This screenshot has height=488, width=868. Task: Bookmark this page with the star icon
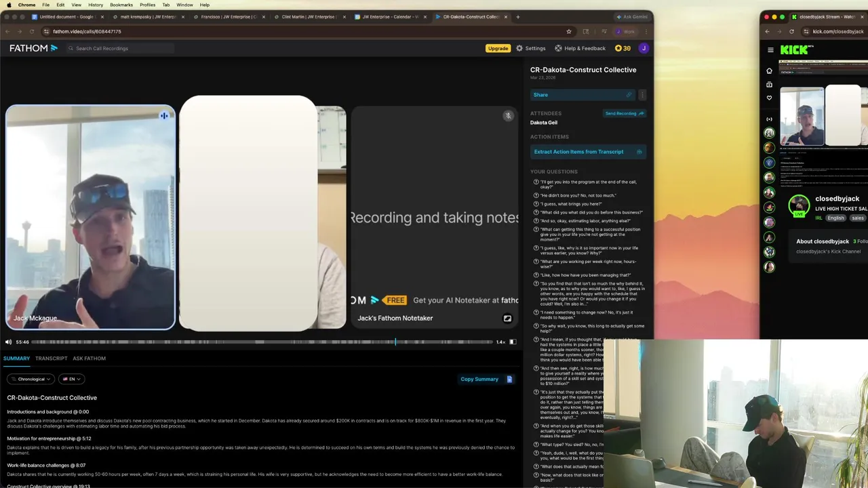click(x=569, y=31)
